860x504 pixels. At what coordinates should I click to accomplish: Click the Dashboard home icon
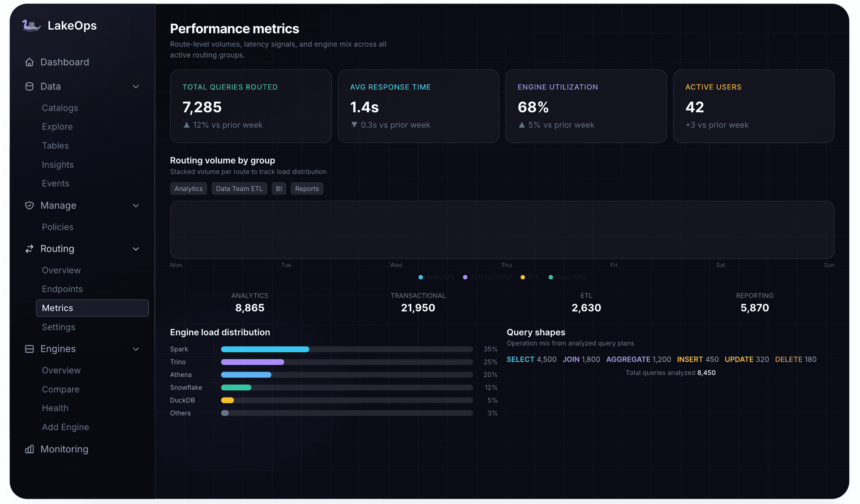pos(30,62)
